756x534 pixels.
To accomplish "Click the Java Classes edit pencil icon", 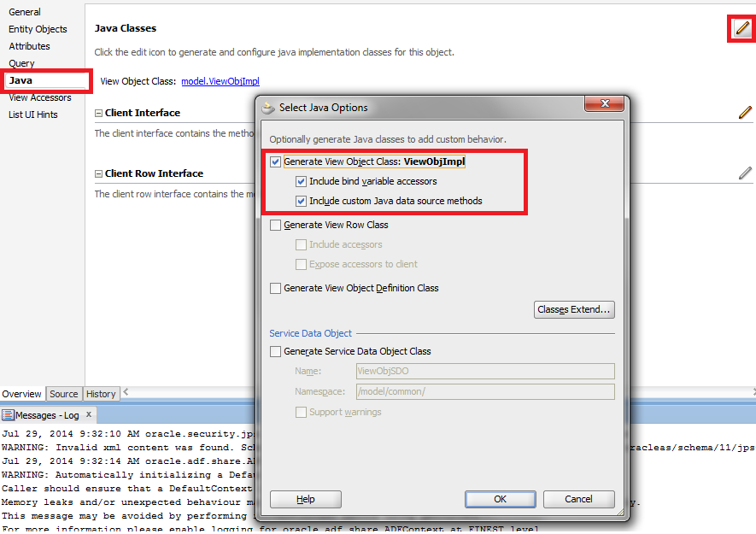I will point(742,28).
